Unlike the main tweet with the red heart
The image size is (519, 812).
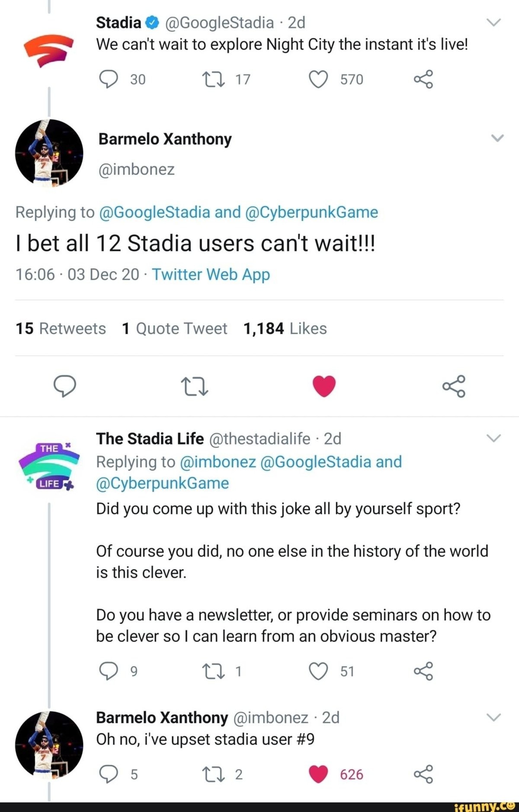[324, 386]
